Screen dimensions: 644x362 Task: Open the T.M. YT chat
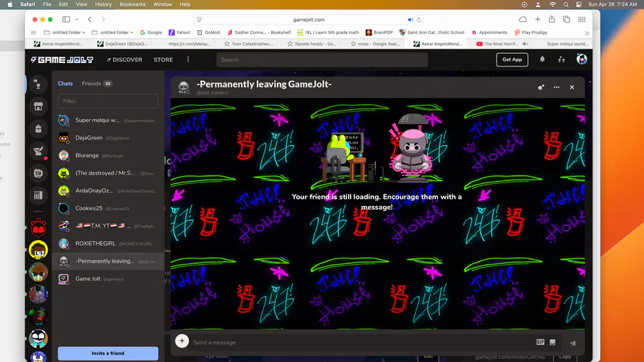coord(108,226)
